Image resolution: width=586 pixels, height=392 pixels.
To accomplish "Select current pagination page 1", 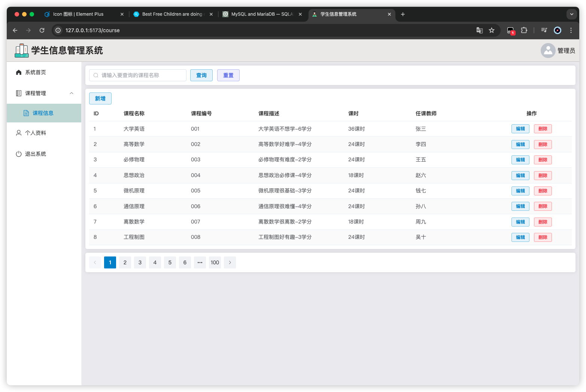I will 110,262.
